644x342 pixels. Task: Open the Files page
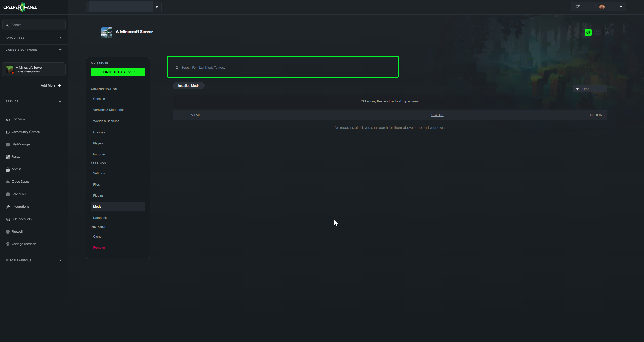coord(96,185)
